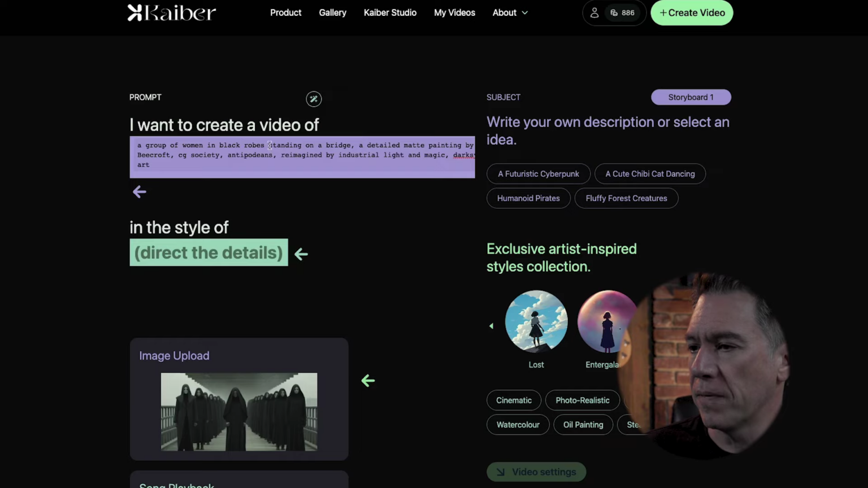868x488 pixels.
Task: Enable the Humanoid Pirates subject choice
Action: pyautogui.click(x=528, y=198)
